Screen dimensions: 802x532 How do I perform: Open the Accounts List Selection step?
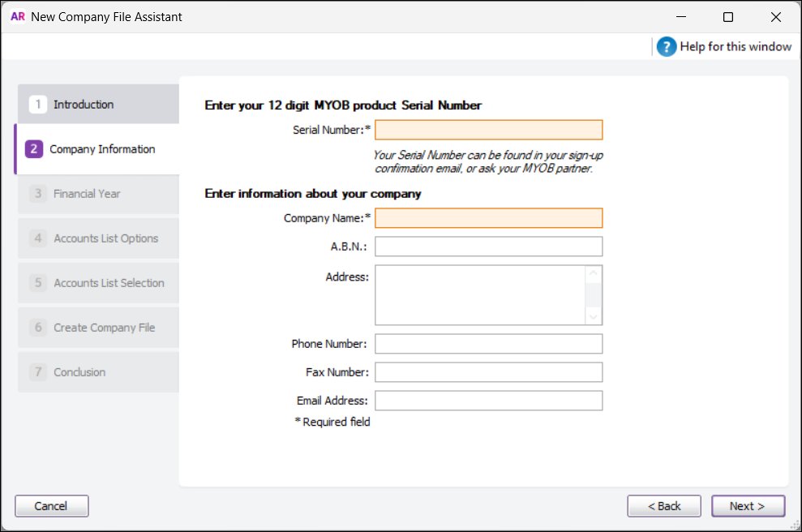(97, 282)
